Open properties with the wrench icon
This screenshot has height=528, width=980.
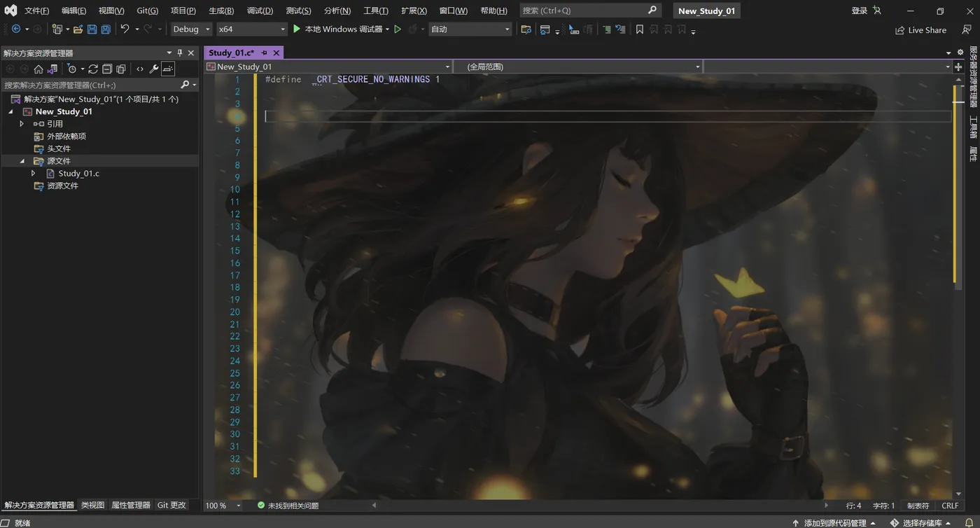[154, 69]
